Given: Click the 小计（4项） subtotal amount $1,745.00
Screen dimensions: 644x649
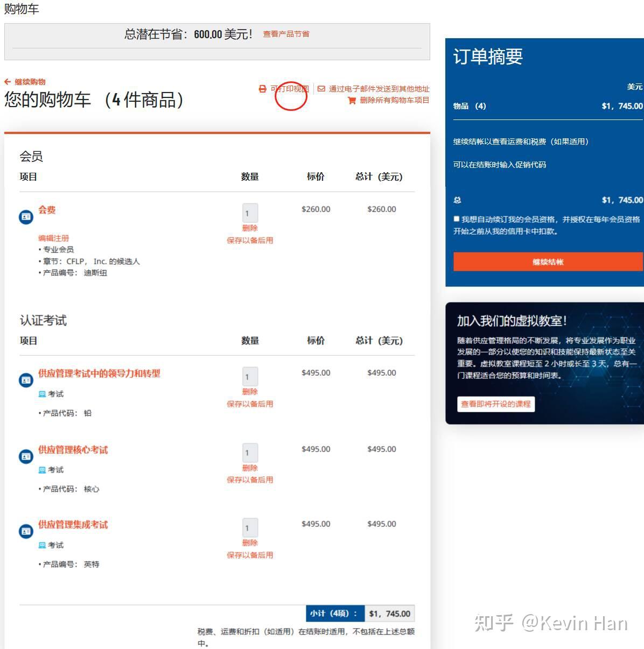Looking at the screenshot, I should 389,613.
